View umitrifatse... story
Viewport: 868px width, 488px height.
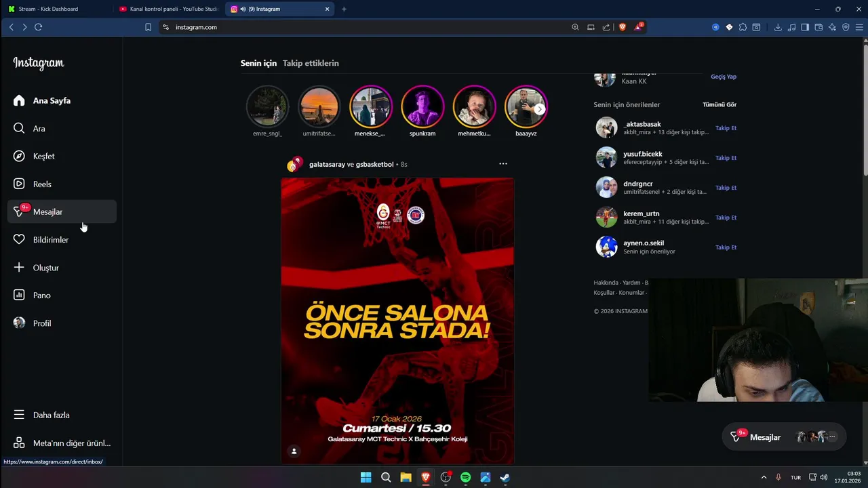(x=319, y=107)
